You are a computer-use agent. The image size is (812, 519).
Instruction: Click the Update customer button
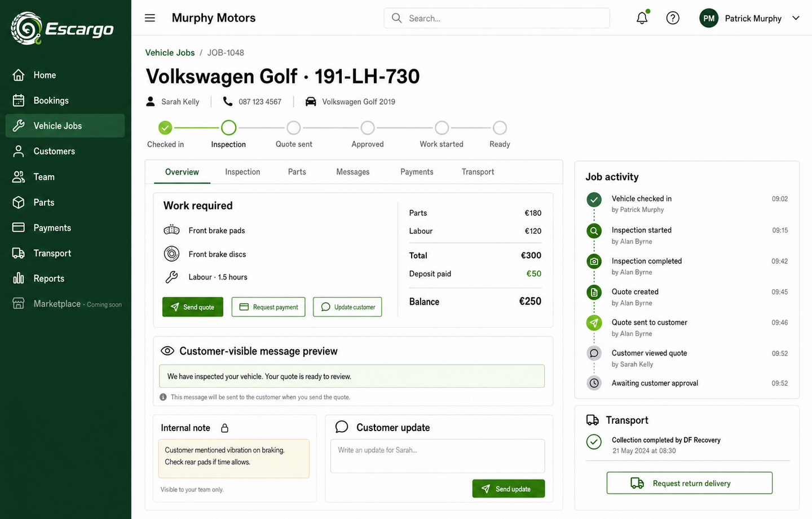[347, 307]
